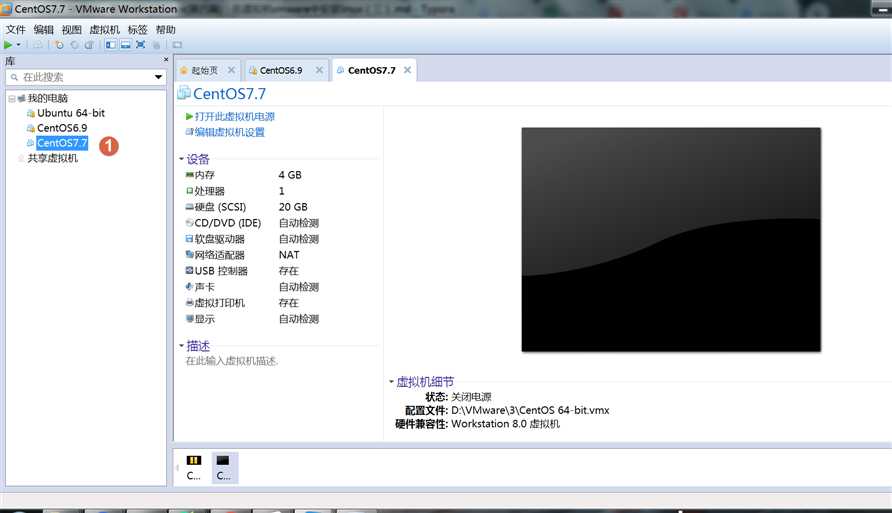This screenshot has height=513, width=892.
Task: Close the CentOS7.7 tab
Action: [407, 70]
